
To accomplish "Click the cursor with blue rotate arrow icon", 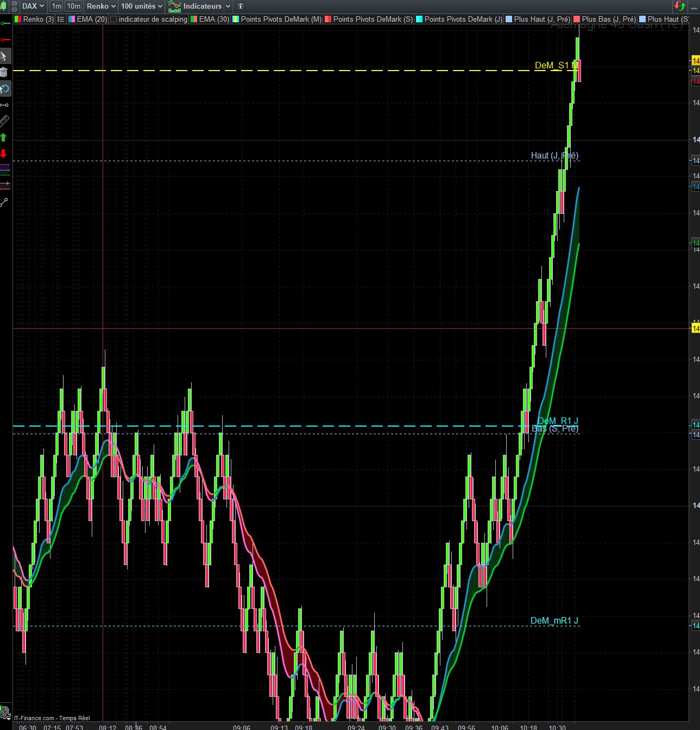I will pos(5,88).
